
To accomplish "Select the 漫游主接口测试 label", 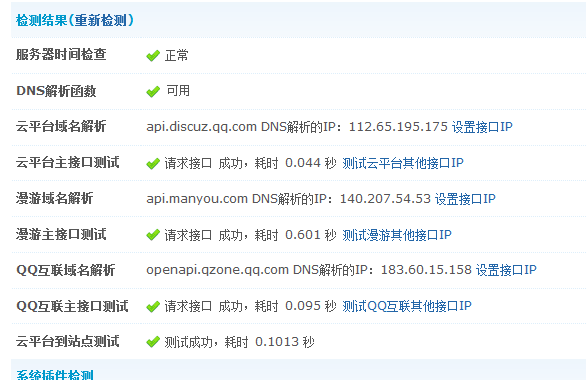I will [x=61, y=234].
